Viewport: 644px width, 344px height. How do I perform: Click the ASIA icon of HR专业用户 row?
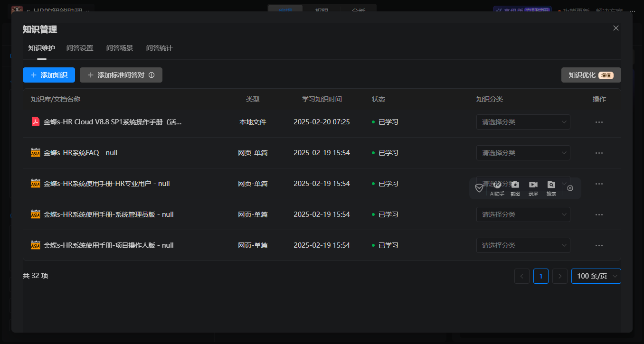pos(36,184)
